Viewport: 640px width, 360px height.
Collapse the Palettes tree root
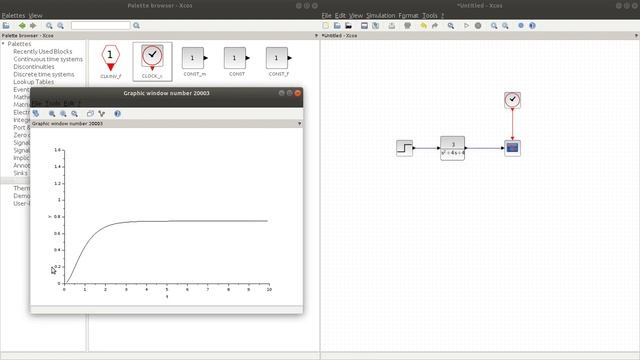coord(3,44)
